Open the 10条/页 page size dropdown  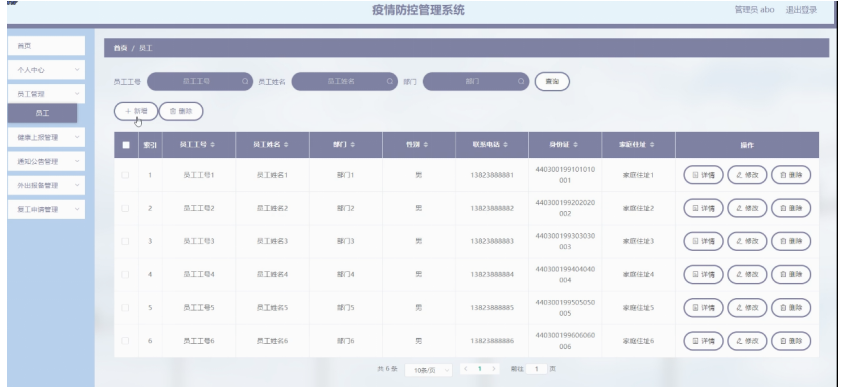tap(428, 370)
